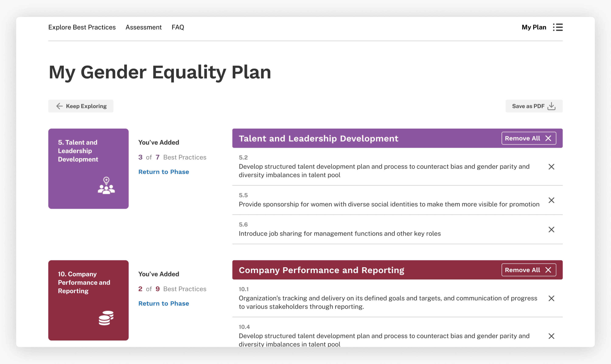
Task: Click the lightbulb people icon on purple card
Action: coord(106,186)
